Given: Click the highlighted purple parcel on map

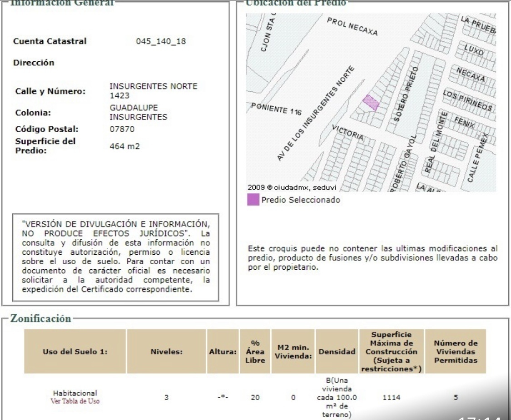Looking at the screenshot, I should [x=371, y=102].
